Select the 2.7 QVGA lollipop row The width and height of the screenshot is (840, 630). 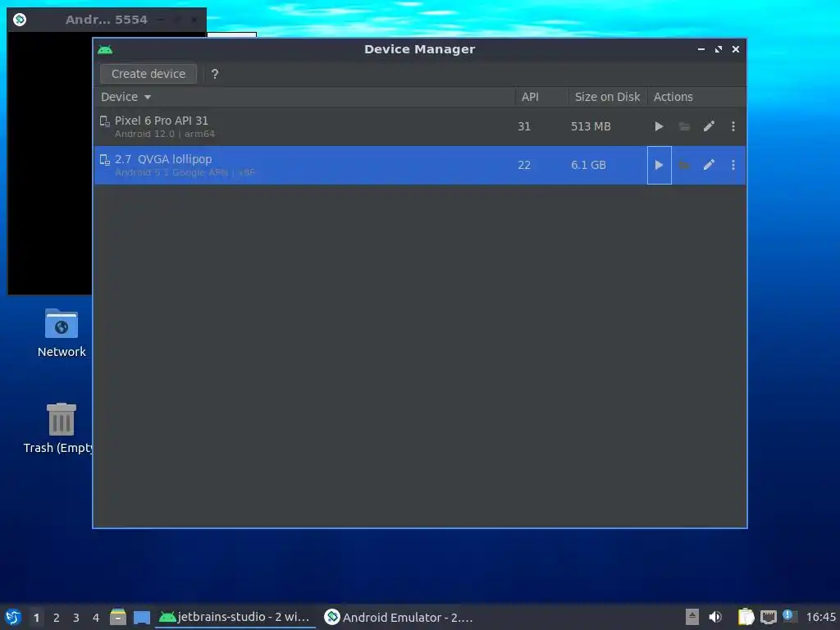click(419, 165)
